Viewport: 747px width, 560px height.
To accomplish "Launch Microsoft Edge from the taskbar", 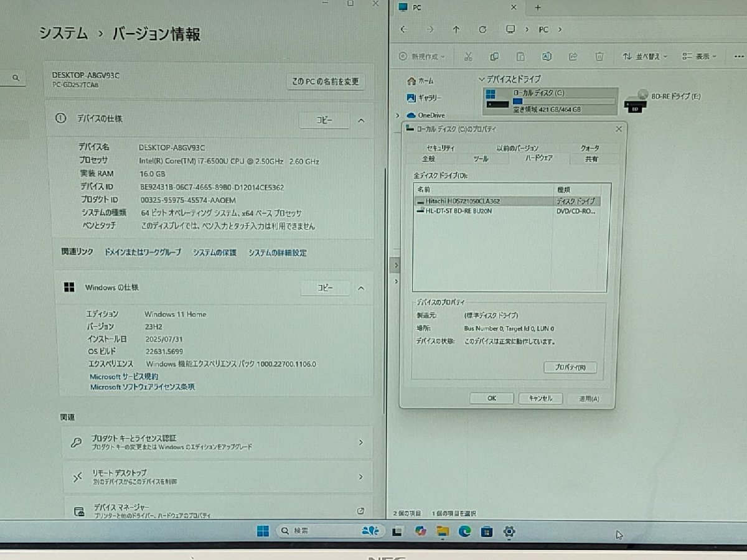I will pyautogui.click(x=464, y=531).
